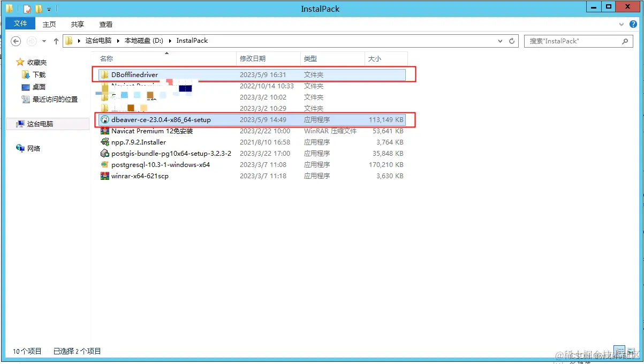
Task: Click the quick access Properties icon
Action: pos(27,9)
